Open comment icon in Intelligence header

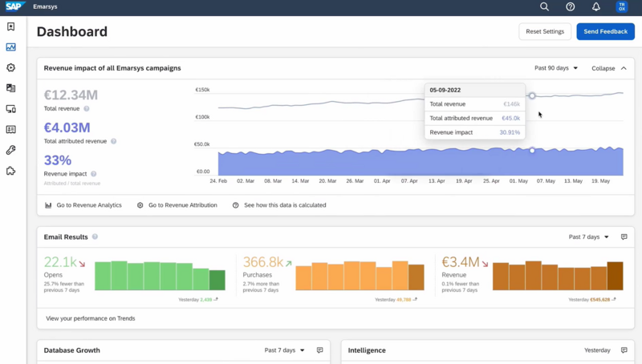(624, 350)
